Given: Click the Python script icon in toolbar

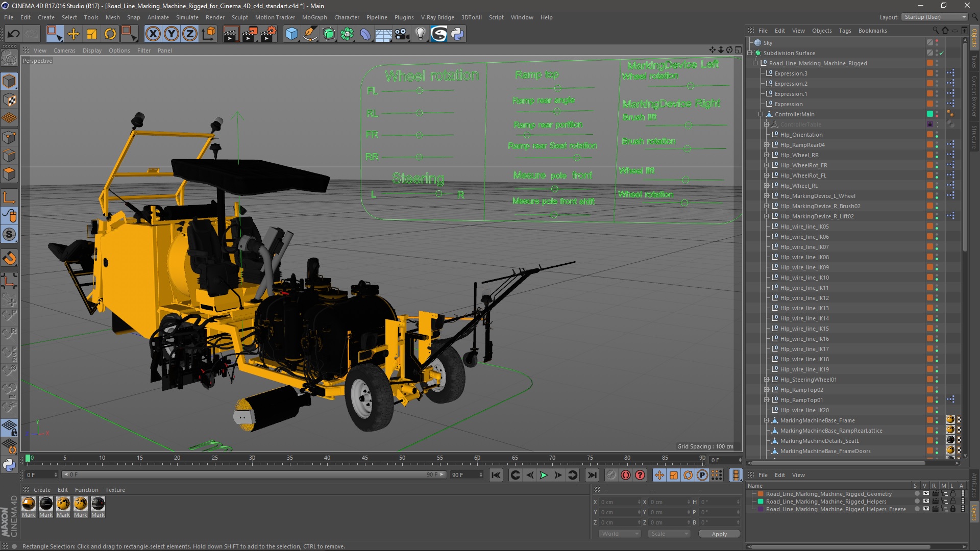Looking at the screenshot, I should 457,34.
